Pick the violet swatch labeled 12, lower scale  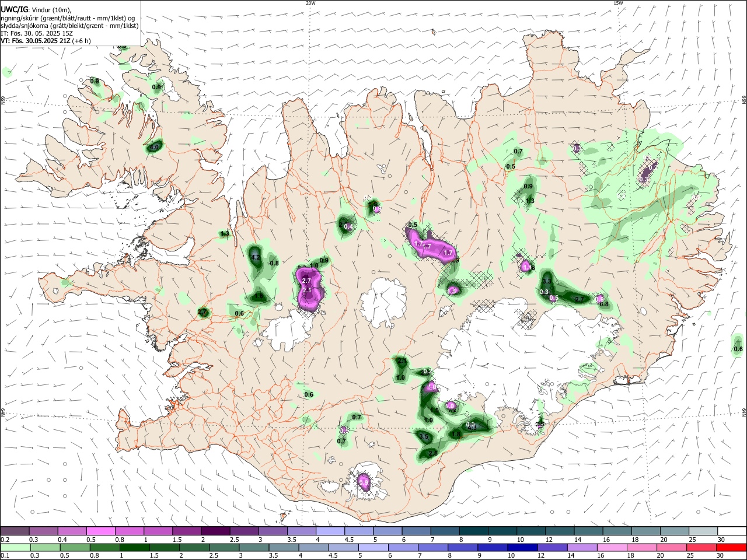click(553, 547)
